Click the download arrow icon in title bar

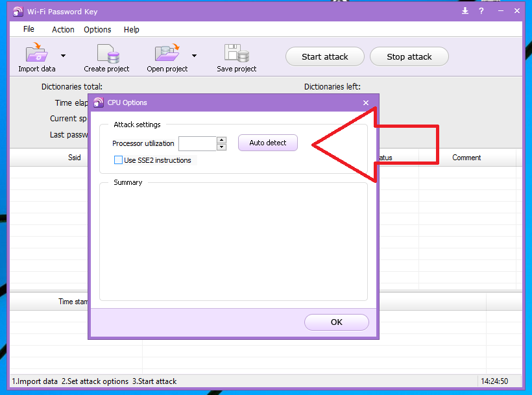pyautogui.click(x=465, y=11)
